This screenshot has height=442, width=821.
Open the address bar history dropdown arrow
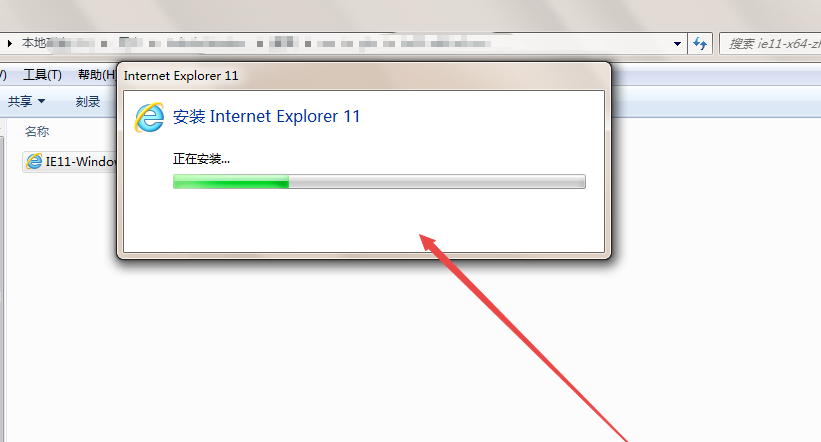click(677, 44)
